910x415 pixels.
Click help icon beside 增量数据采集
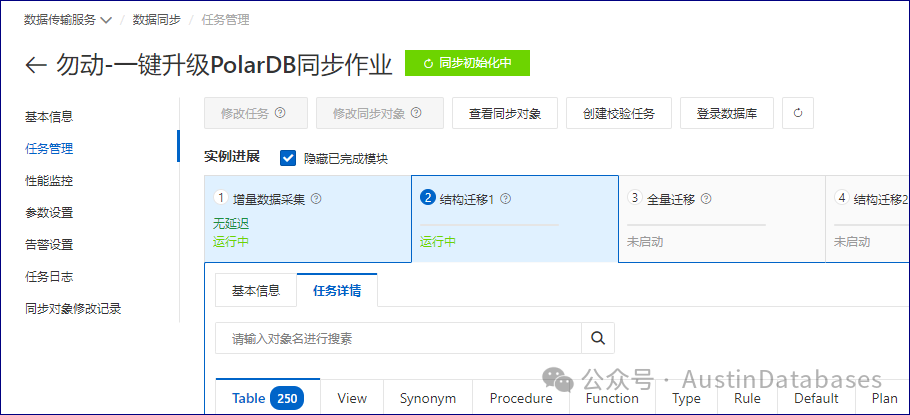316,199
